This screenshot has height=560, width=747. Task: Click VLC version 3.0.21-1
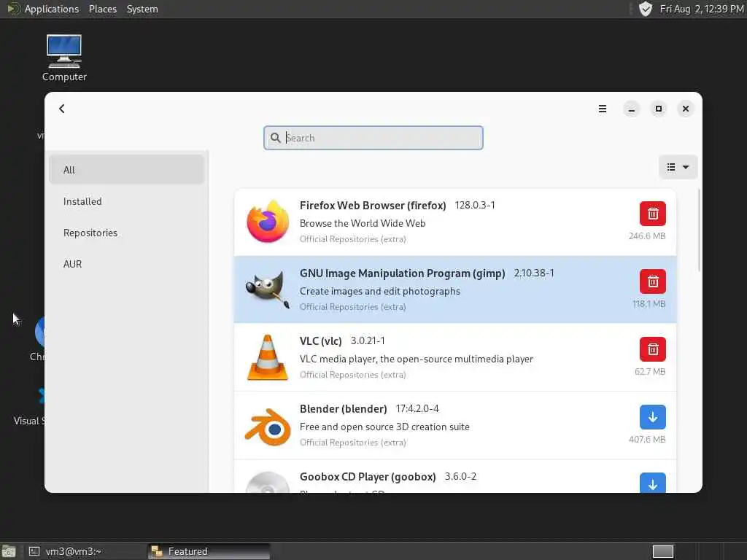pos(368,341)
